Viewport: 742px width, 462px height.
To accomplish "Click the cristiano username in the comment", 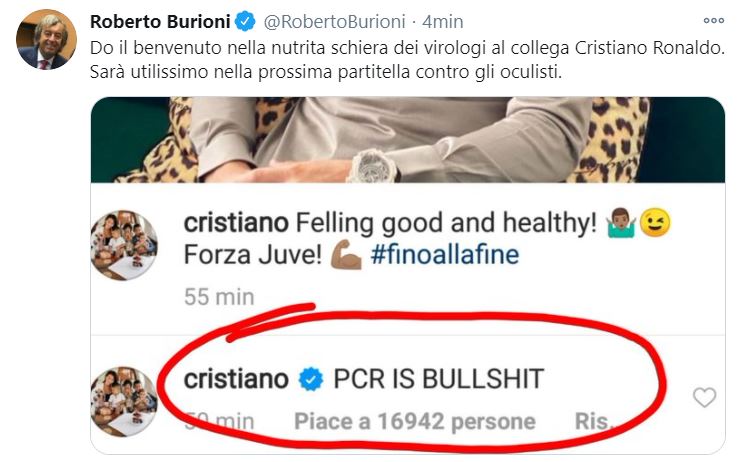I will click(x=236, y=378).
